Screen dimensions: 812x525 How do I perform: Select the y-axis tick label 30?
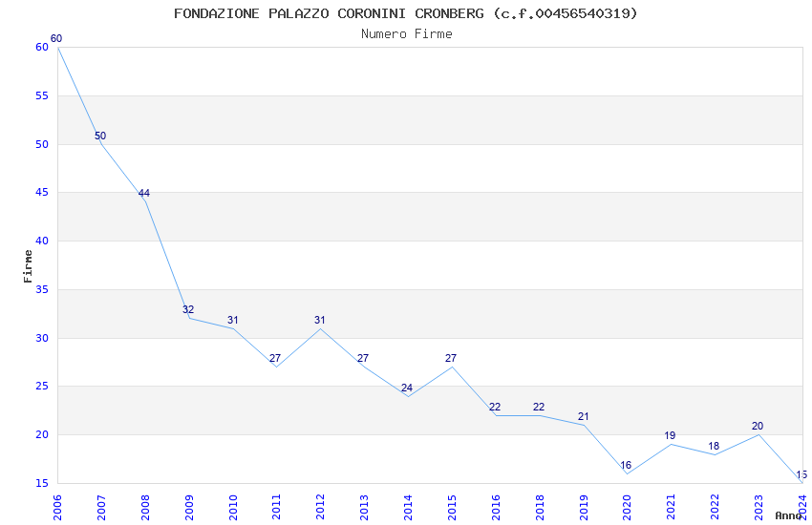pyautogui.click(x=42, y=338)
